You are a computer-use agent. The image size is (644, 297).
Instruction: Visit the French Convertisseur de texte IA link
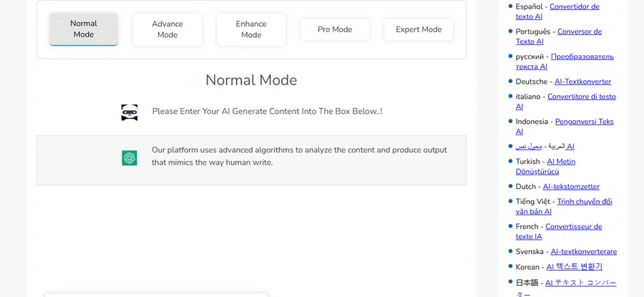[573, 227]
